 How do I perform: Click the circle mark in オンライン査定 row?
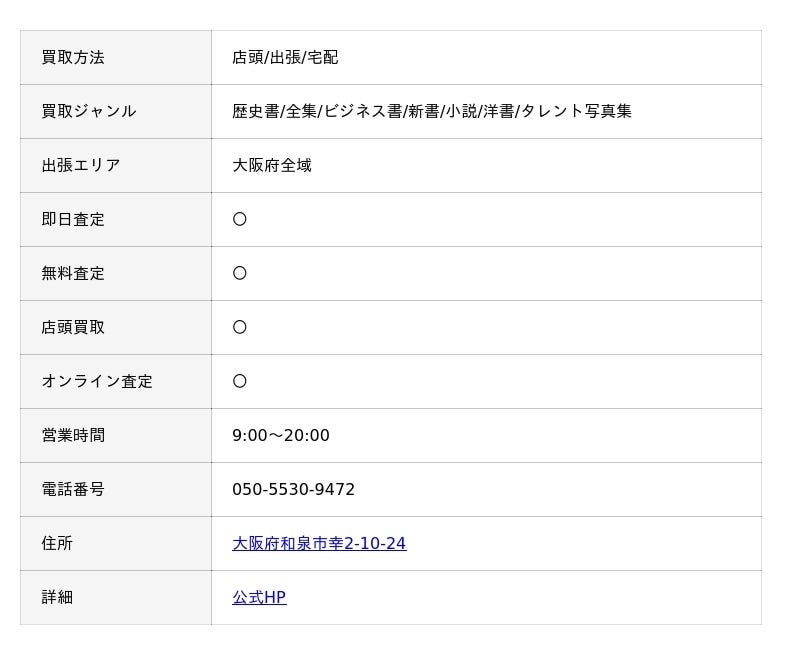(x=240, y=382)
